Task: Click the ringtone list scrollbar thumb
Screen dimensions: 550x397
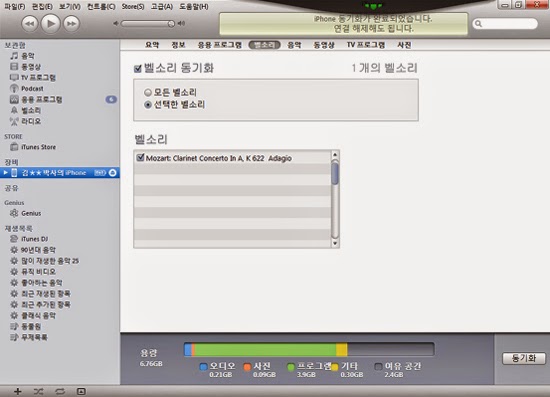Action: pyautogui.click(x=335, y=172)
